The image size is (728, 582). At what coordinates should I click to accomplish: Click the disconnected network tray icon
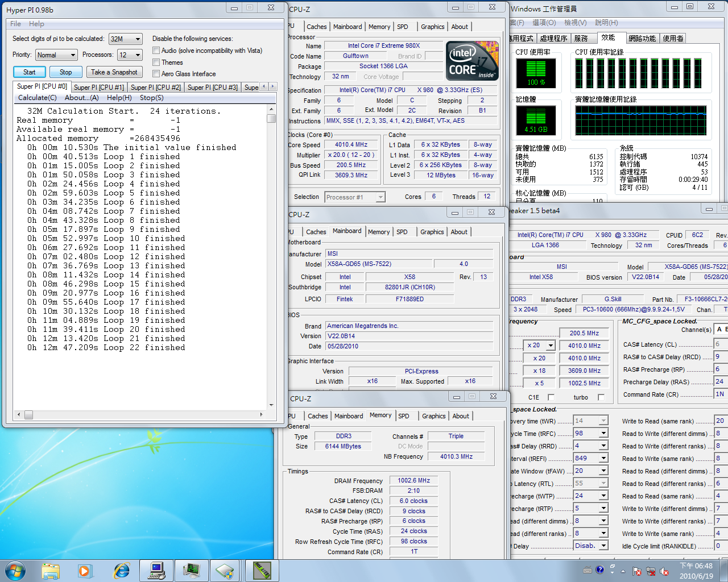click(651, 571)
